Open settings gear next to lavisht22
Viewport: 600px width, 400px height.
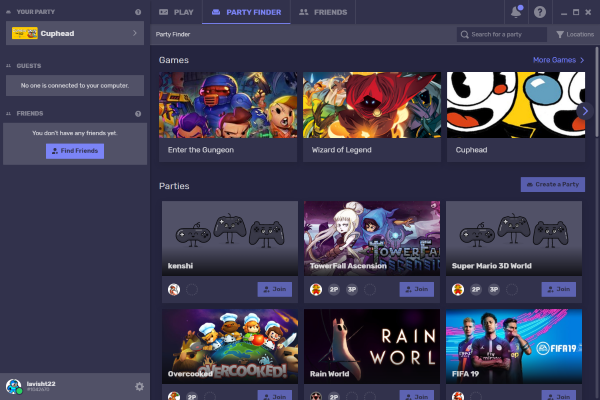pyautogui.click(x=139, y=387)
